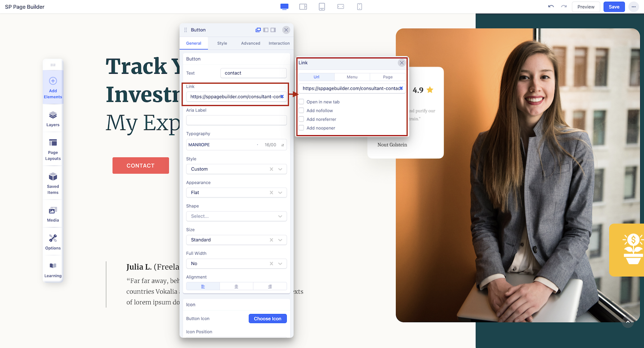Open the Layers sidebar tool
Image resolution: width=644 pixels, height=348 pixels.
coord(53,119)
